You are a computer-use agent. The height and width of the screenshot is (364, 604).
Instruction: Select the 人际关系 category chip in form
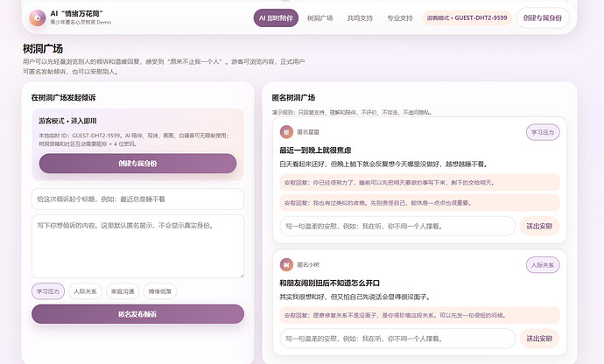point(85,291)
